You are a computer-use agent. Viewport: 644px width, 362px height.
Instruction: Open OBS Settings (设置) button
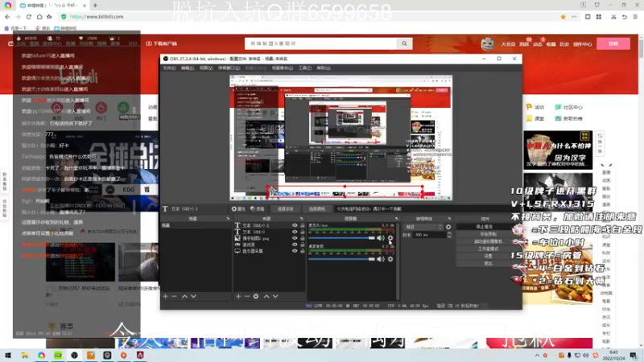[x=488, y=256]
